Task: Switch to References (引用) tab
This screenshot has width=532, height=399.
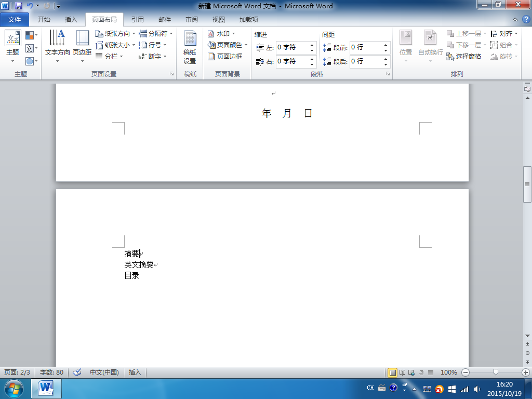Action: click(137, 20)
